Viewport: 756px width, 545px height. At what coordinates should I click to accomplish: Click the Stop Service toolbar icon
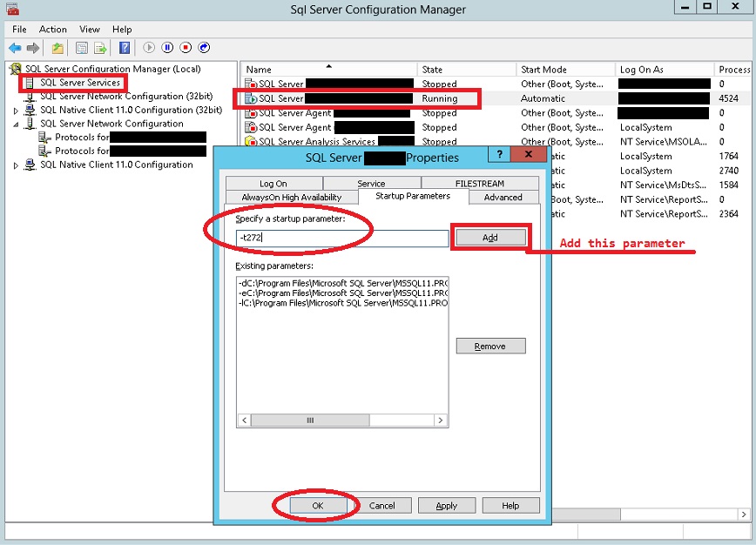click(186, 47)
